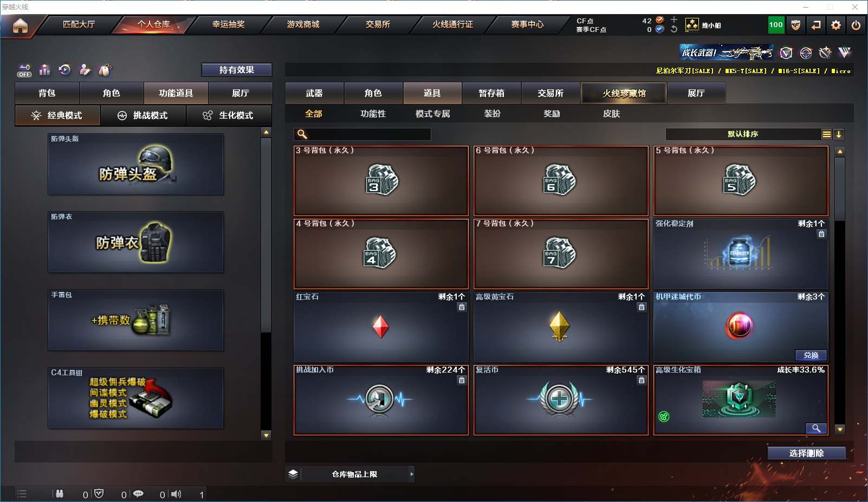Switch to 挑战模式 mode
This screenshot has height=502, width=868.
[x=143, y=115]
